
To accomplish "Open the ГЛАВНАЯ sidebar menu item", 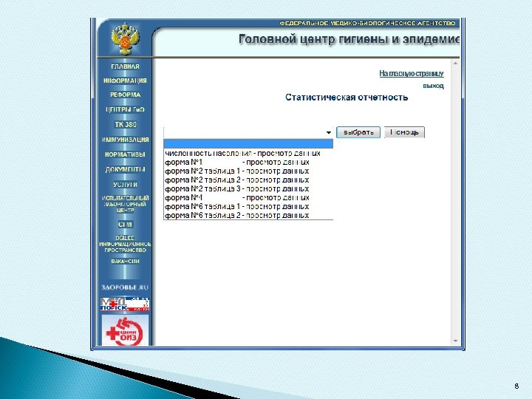I will [x=125, y=66].
